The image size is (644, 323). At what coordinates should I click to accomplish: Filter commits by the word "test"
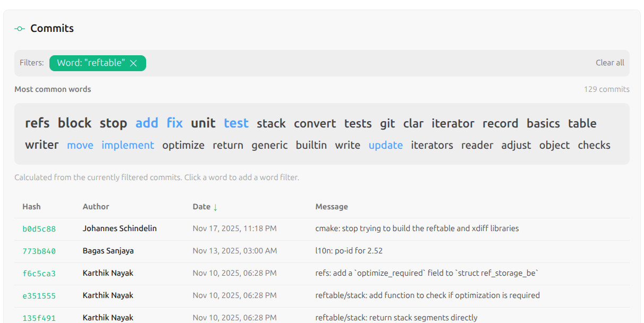coord(236,123)
